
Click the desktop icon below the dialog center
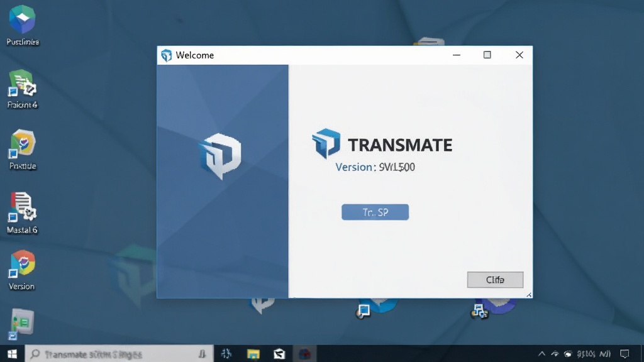(376, 308)
